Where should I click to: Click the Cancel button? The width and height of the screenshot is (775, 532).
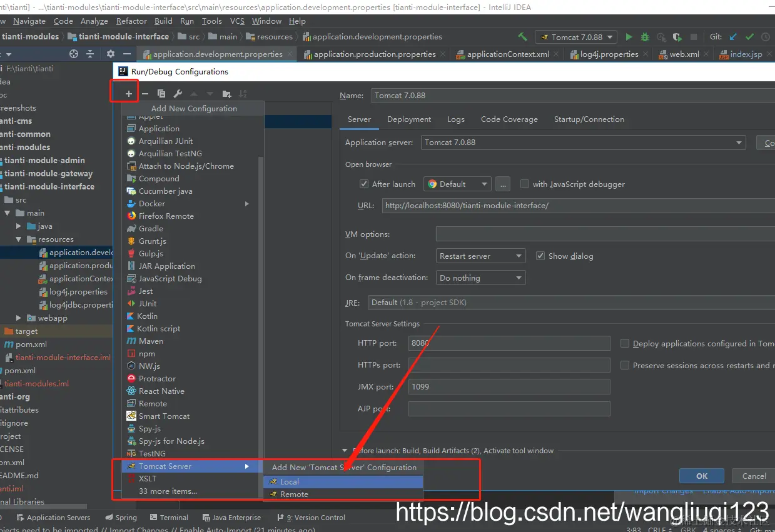[x=754, y=476]
